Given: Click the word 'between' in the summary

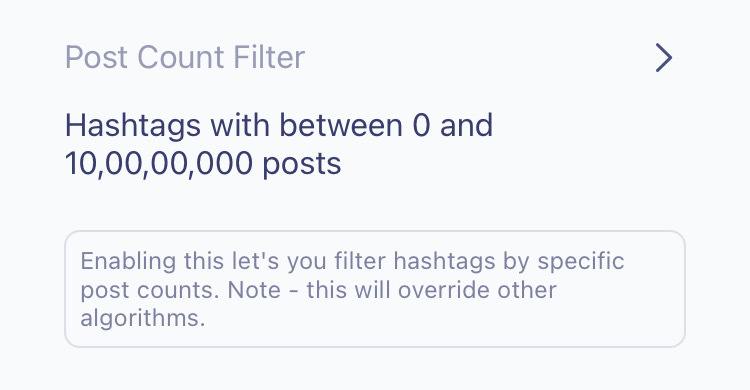Looking at the screenshot, I should 341,125.
